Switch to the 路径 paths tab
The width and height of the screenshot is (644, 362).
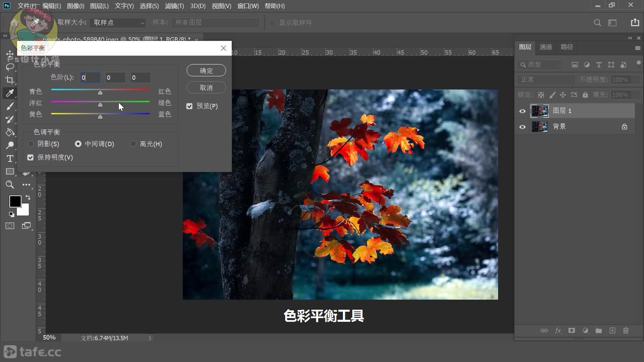(x=567, y=47)
